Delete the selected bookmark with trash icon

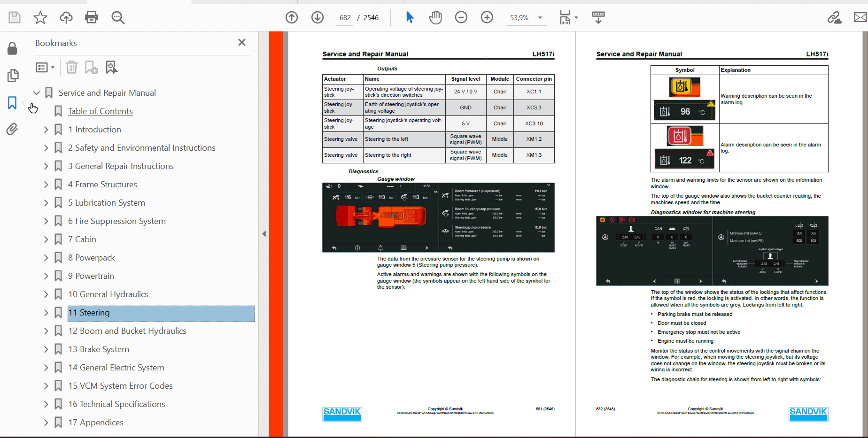[71, 68]
